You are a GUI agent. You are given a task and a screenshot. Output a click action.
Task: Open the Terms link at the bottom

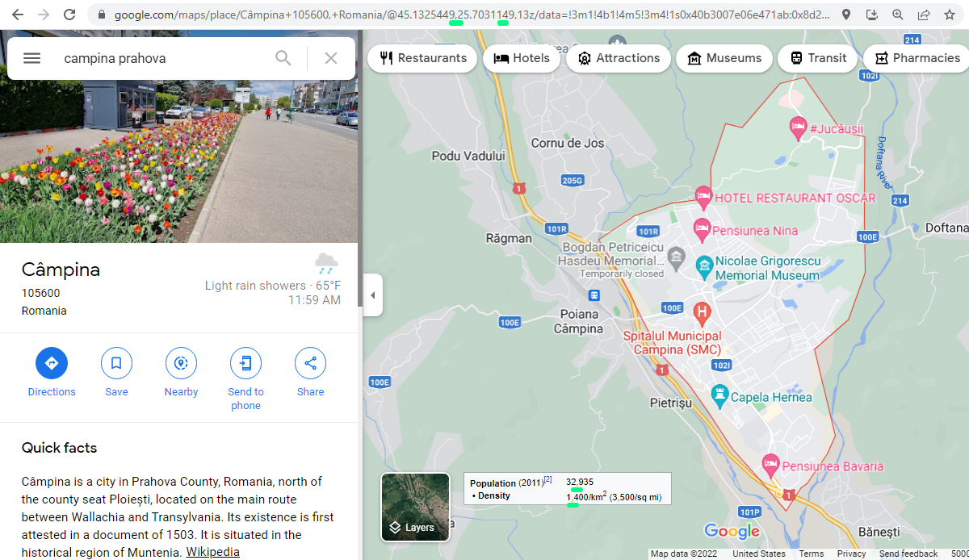(x=811, y=554)
